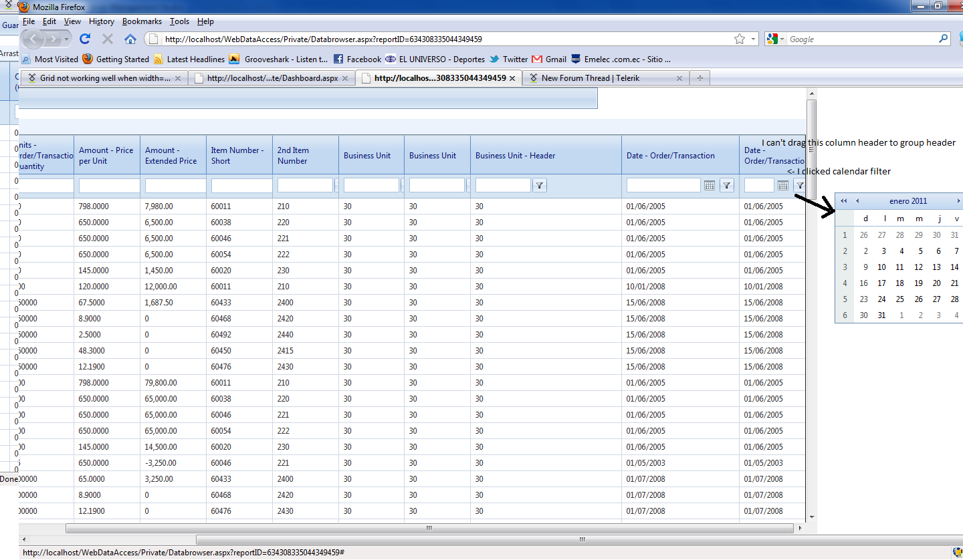Image resolution: width=963 pixels, height=560 pixels.
Task: Select day 19 in the calendar
Action: point(918,283)
